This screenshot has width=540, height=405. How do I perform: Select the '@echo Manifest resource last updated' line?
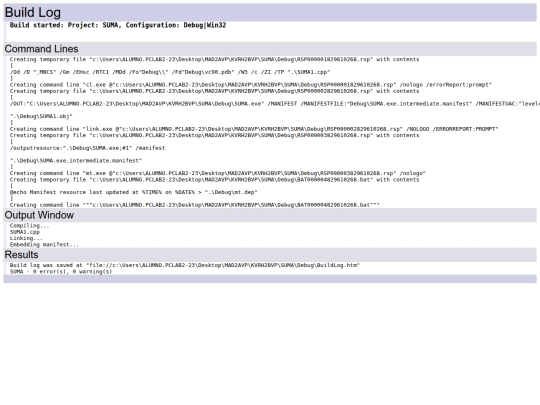[x=134, y=192]
